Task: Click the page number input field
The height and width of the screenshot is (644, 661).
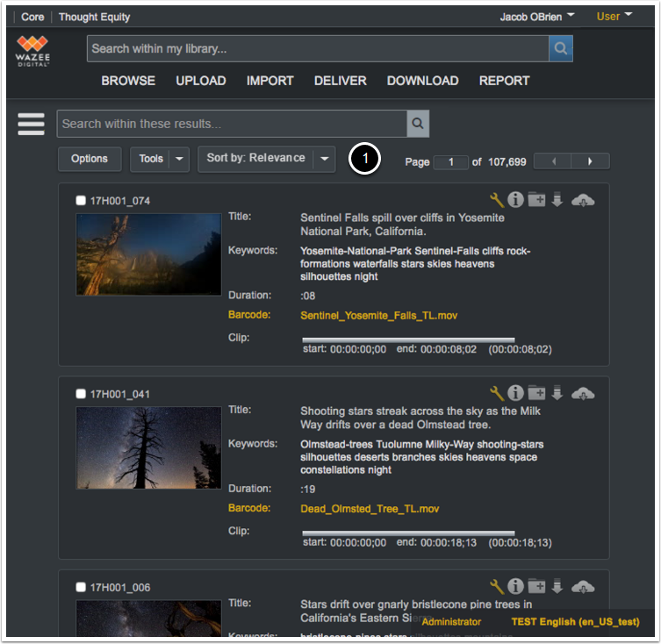Action: [x=450, y=161]
